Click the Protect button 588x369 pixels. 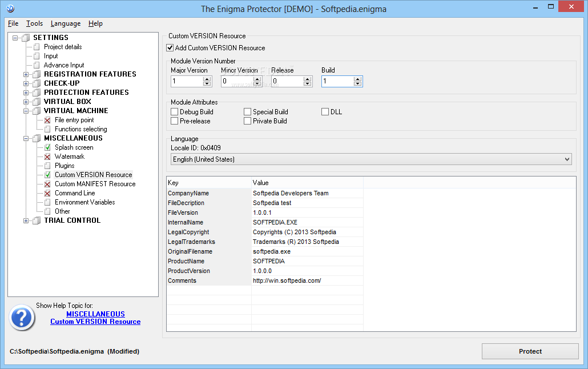pyautogui.click(x=530, y=351)
